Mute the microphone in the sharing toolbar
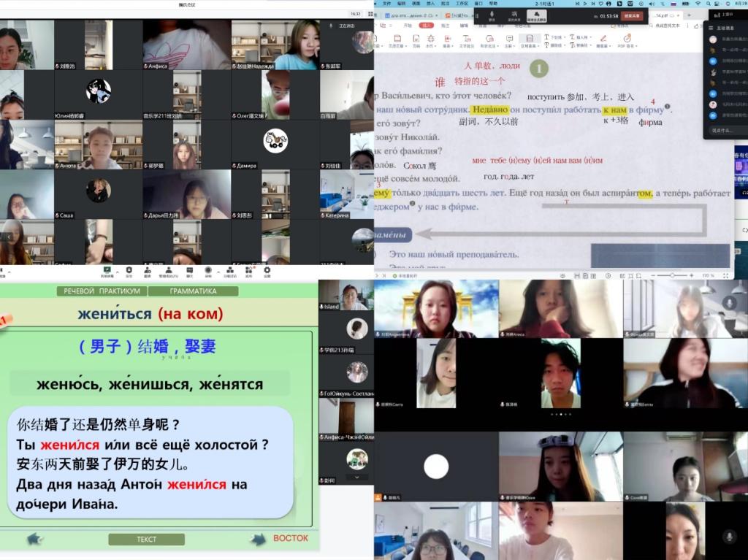This screenshot has width=748, height=560. click(x=491, y=15)
